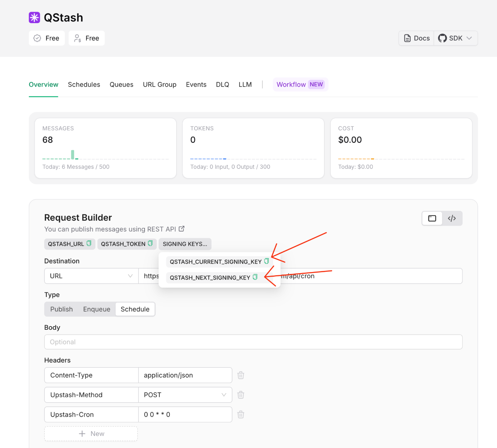497x448 pixels.
Task: Click 'Today: 6 Messages / 500' text
Action: [x=76, y=167]
